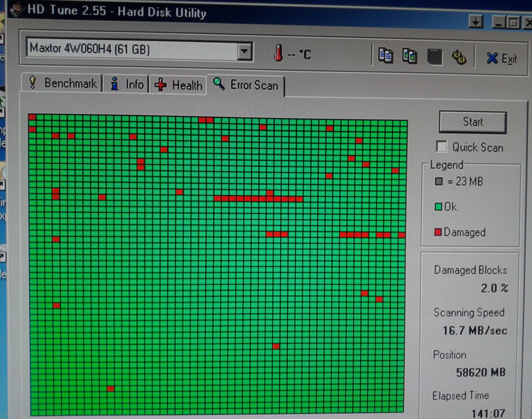
Task: Click the thermometer temperature icon
Action: (279, 53)
